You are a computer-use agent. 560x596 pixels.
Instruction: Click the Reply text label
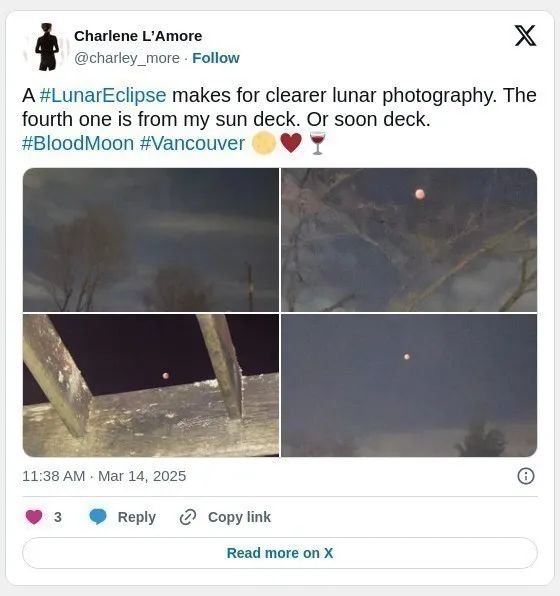click(136, 517)
